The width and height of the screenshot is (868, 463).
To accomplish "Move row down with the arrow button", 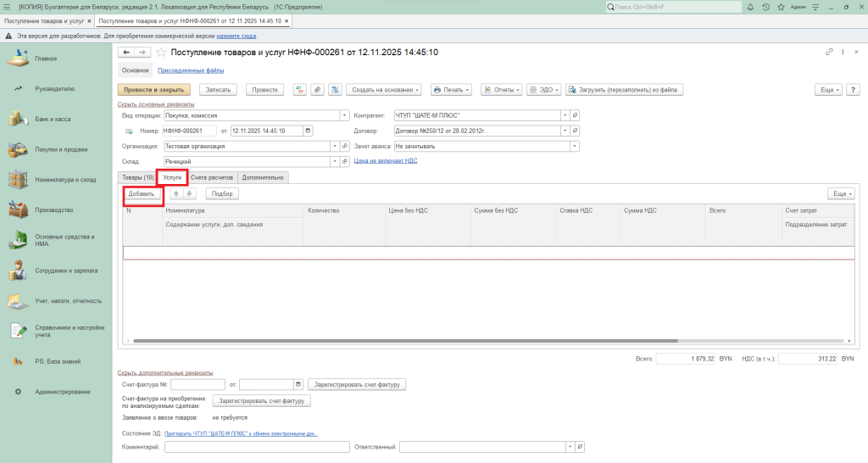I will click(190, 193).
